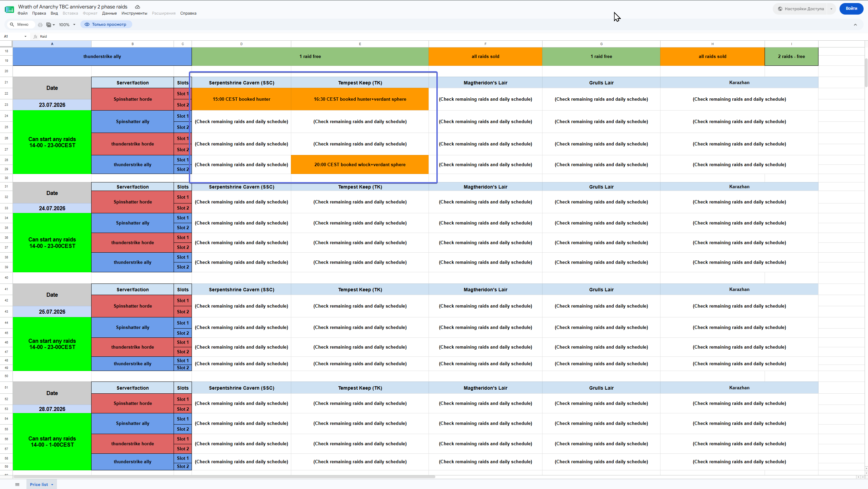Click the horizontal scrollbar at bottom
This screenshot has width=868, height=489.
click(224, 476)
